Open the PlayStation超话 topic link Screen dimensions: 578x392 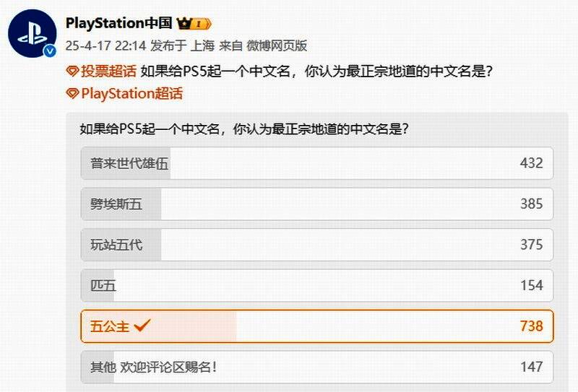tap(131, 93)
